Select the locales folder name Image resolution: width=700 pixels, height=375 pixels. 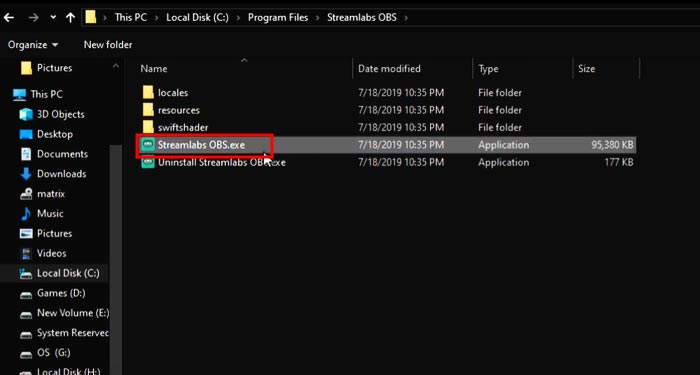[173, 93]
